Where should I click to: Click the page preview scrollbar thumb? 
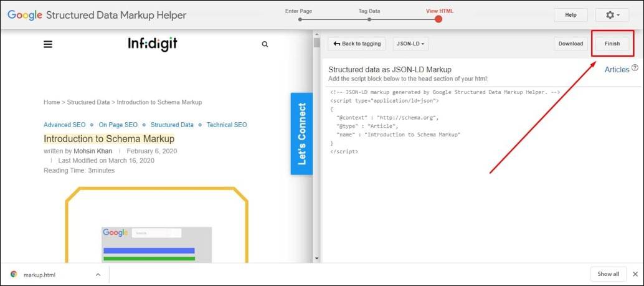point(316,43)
